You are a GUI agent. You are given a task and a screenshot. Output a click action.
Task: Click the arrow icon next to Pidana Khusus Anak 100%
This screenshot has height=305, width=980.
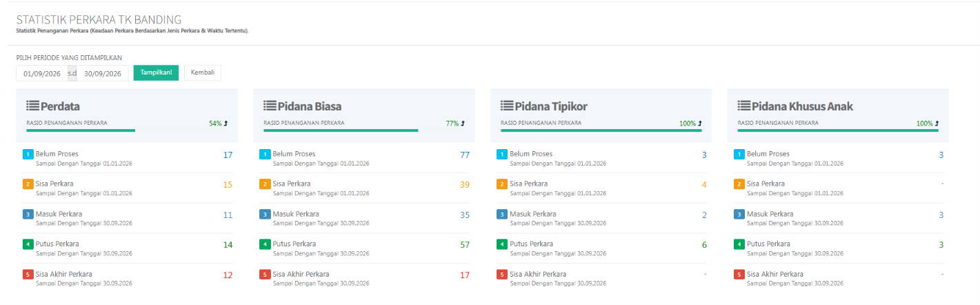(937, 124)
